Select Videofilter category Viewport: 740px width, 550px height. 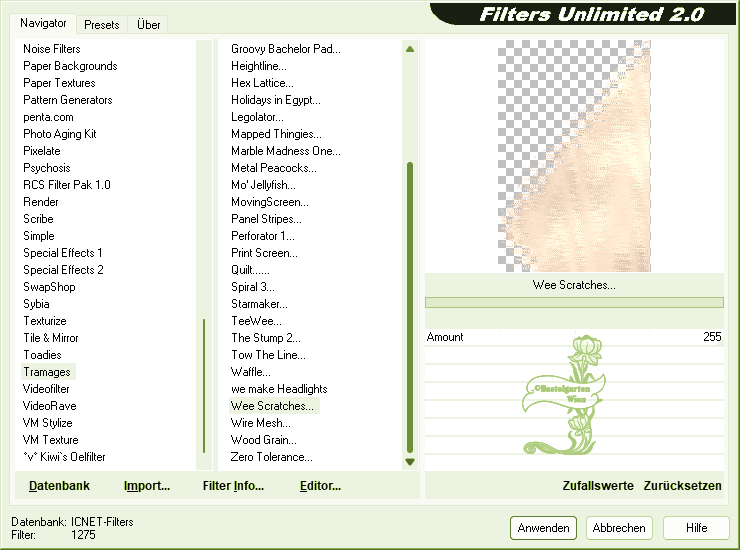(x=46, y=389)
